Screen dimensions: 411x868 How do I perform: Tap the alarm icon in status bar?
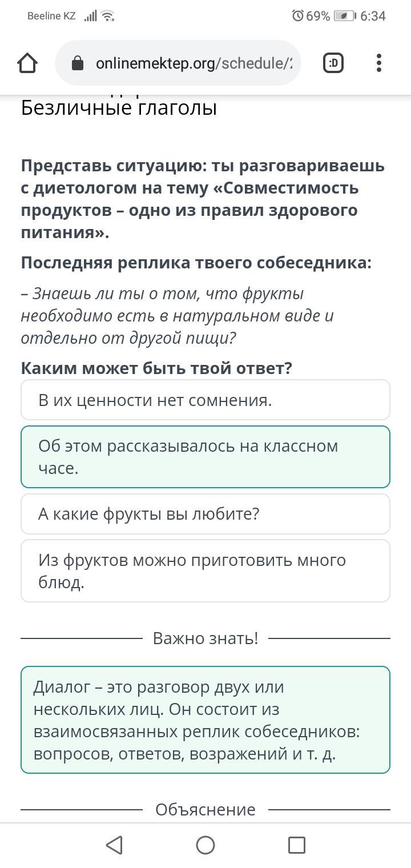click(297, 16)
